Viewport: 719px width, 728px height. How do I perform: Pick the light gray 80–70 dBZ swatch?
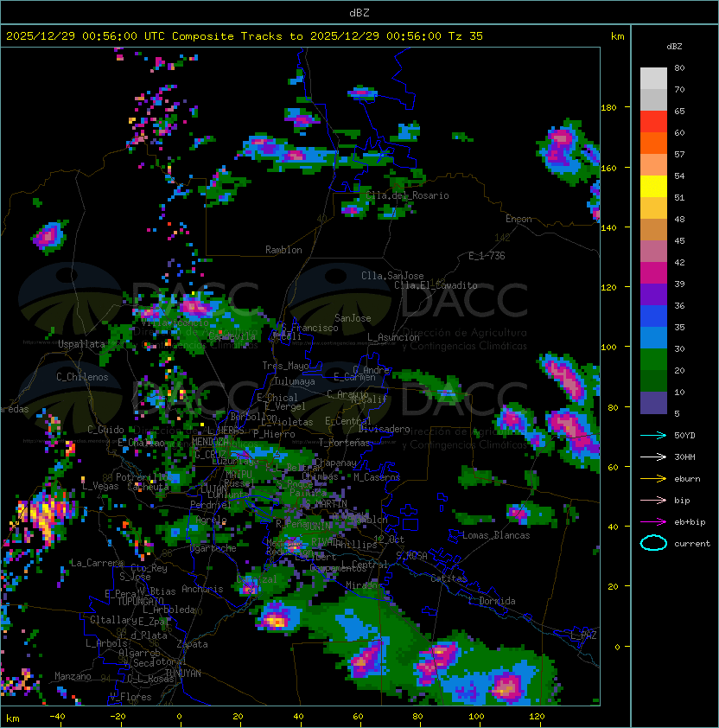pos(653,79)
